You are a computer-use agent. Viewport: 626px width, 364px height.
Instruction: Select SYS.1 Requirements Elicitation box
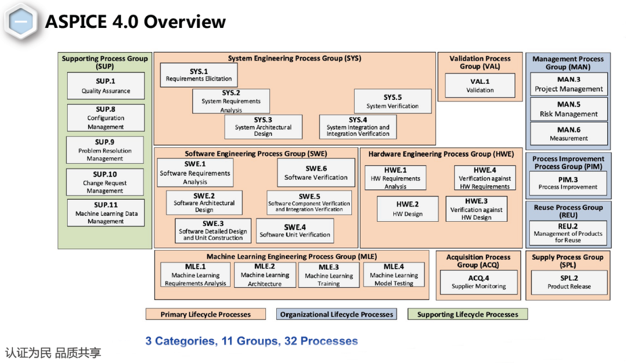199,75
